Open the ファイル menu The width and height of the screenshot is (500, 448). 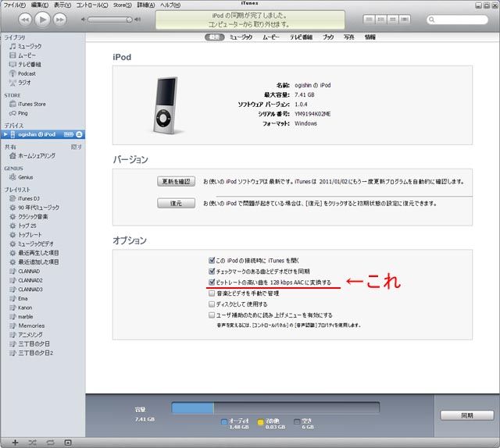coord(15,5)
